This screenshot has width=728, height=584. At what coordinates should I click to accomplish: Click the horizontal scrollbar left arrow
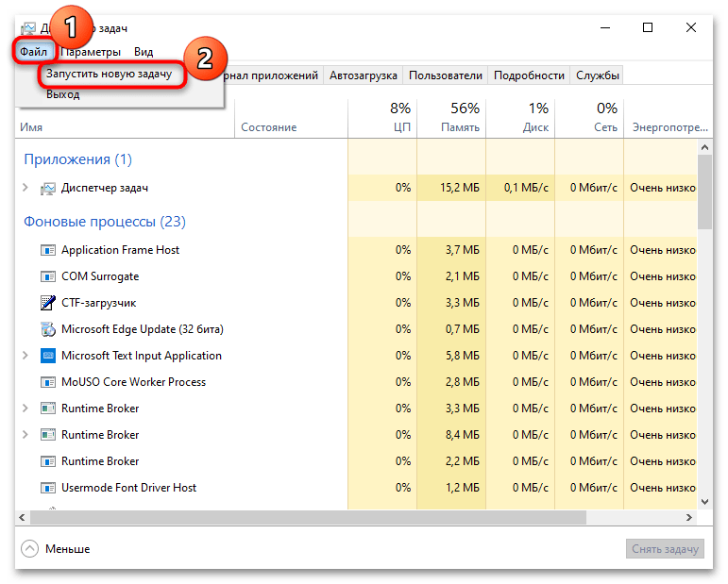pos(23,517)
